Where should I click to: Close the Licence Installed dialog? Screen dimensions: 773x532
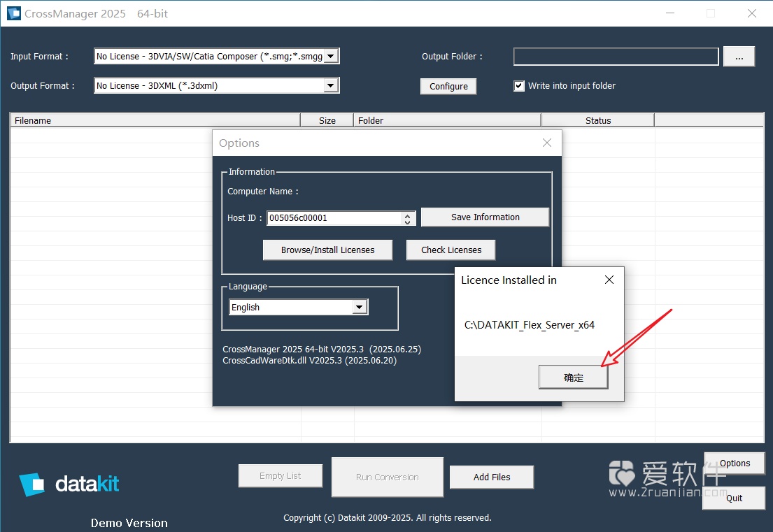pos(609,279)
